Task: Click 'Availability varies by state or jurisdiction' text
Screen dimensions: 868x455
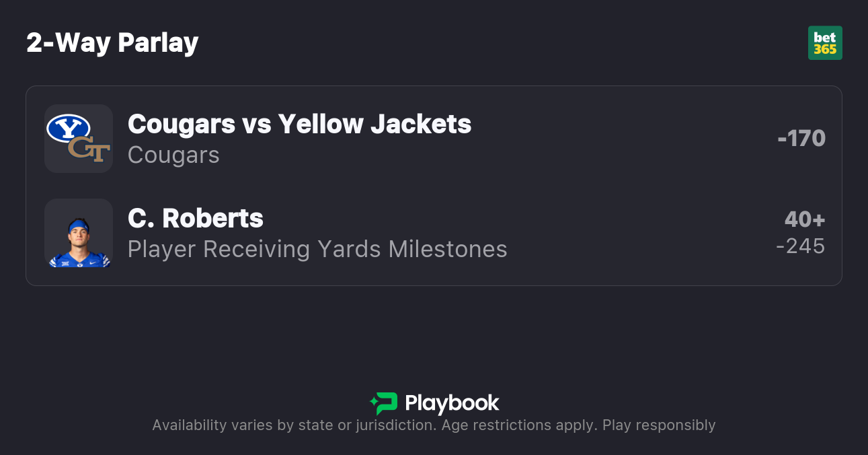Action: point(293,425)
